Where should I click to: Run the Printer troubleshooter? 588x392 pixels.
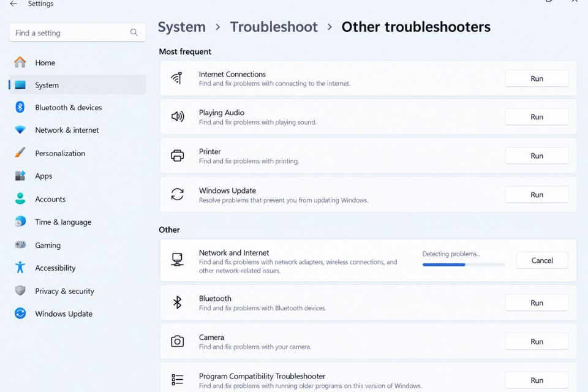537,156
